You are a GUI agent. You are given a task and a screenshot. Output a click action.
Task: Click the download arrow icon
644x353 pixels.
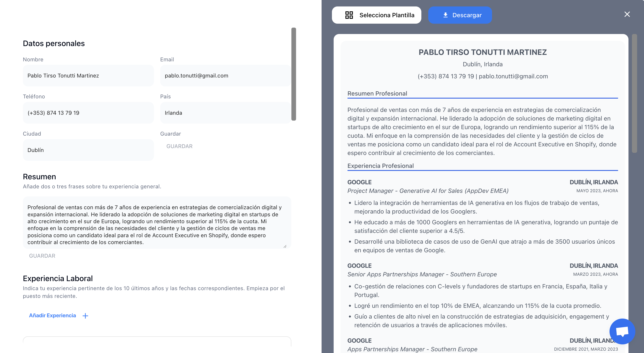(445, 15)
